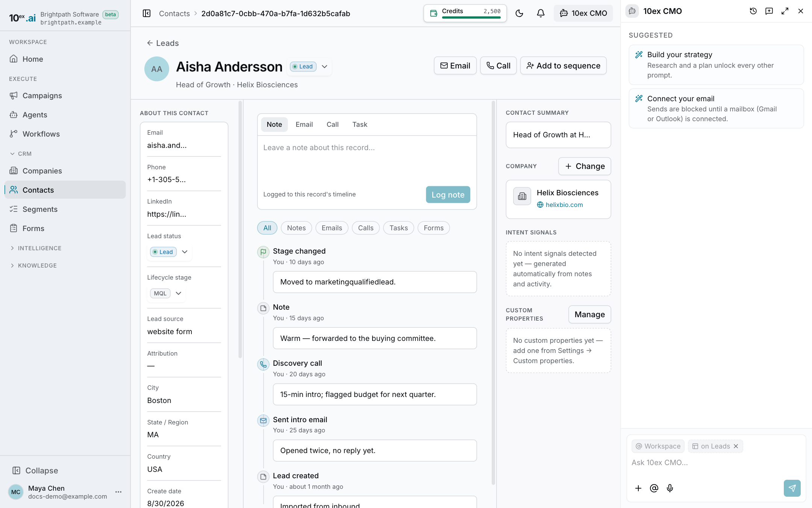812x508 pixels.
Task: Close the 10ex CMO panel
Action: pos(801,11)
